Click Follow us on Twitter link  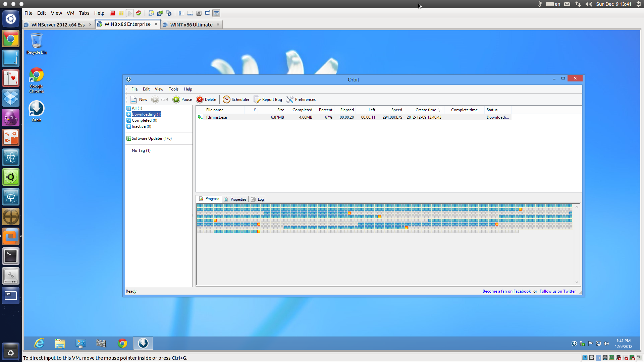[557, 291]
